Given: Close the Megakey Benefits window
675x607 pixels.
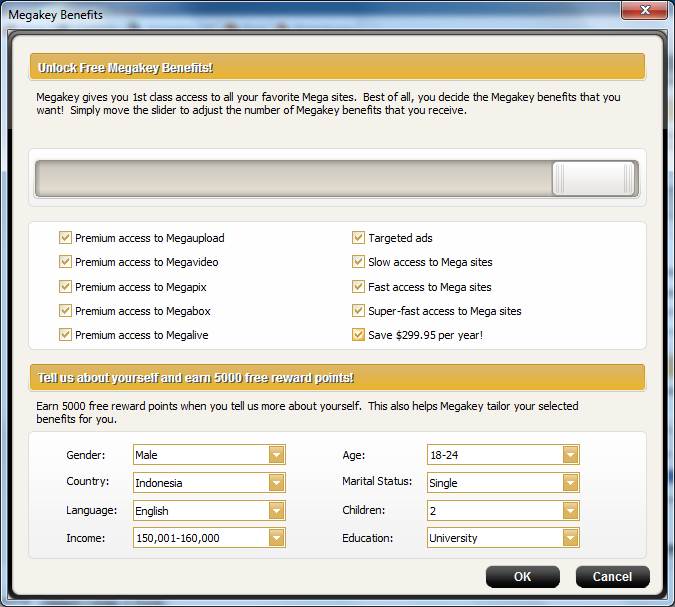Looking at the screenshot, I should point(644,9).
